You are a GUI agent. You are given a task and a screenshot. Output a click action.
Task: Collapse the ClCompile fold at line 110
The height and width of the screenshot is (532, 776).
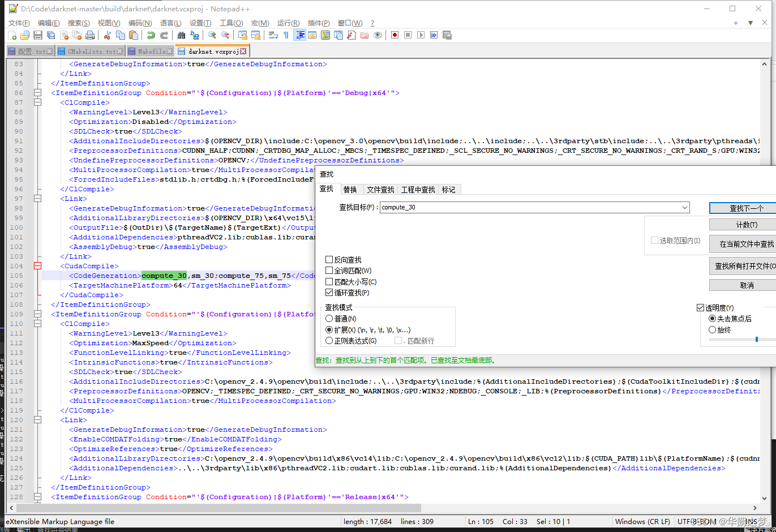pyautogui.click(x=37, y=324)
